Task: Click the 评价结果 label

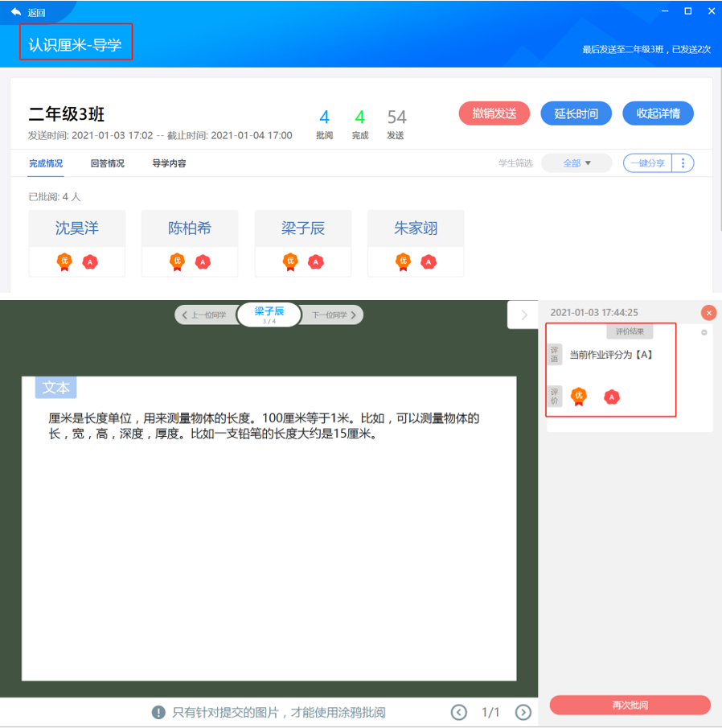Action: click(x=630, y=331)
